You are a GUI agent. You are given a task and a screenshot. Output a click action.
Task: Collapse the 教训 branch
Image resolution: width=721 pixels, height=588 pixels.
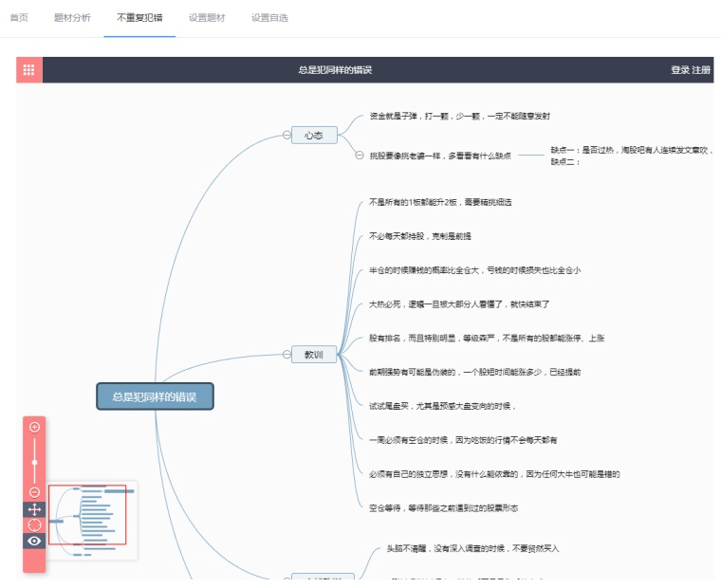click(287, 355)
